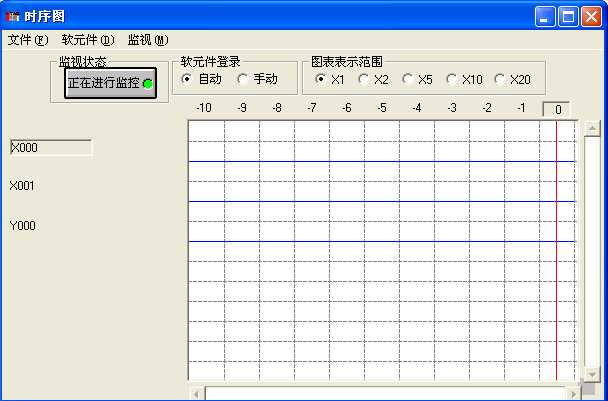Click the vertical scrollbar up arrow
This screenshot has height=401, width=608.
[x=591, y=129]
